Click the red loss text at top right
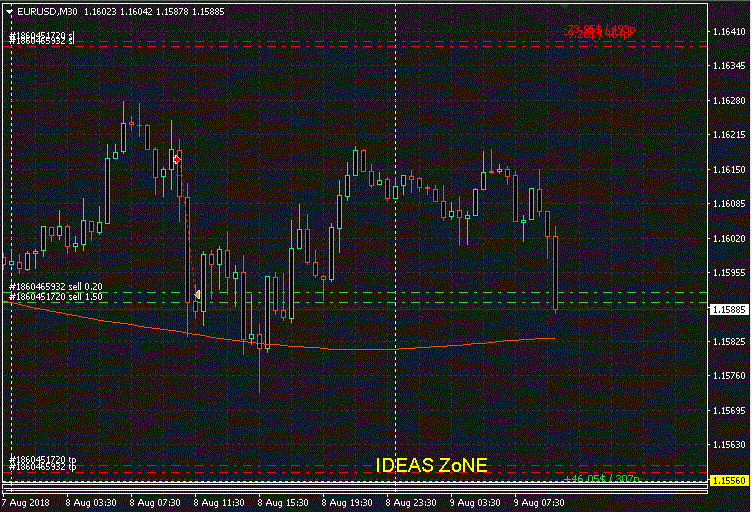Viewport: 752px width, 512px height. 599,32
